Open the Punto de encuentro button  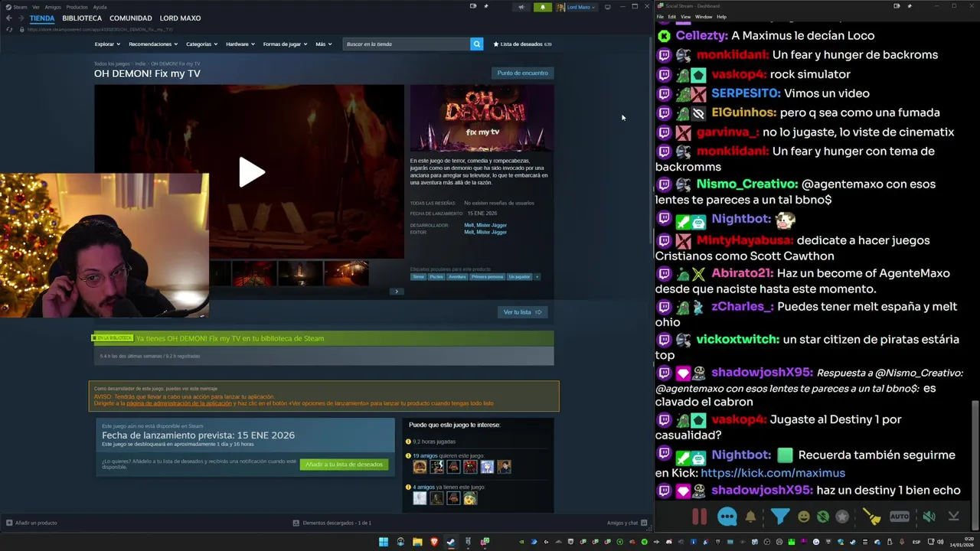coord(522,73)
